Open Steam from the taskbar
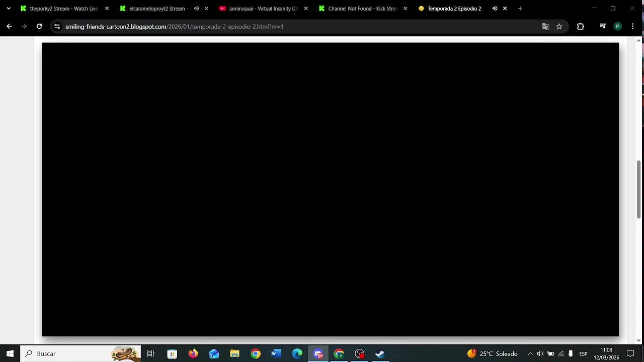644x362 pixels. tap(380, 353)
